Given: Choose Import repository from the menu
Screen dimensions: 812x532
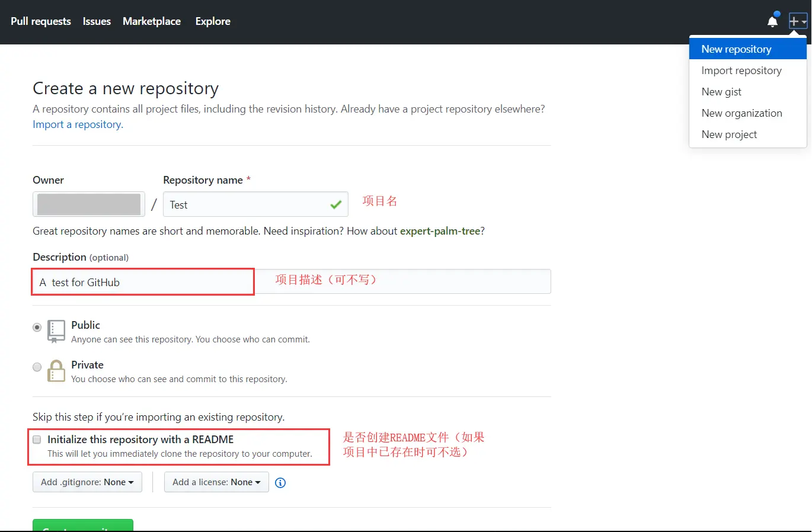Looking at the screenshot, I should (748, 70).
